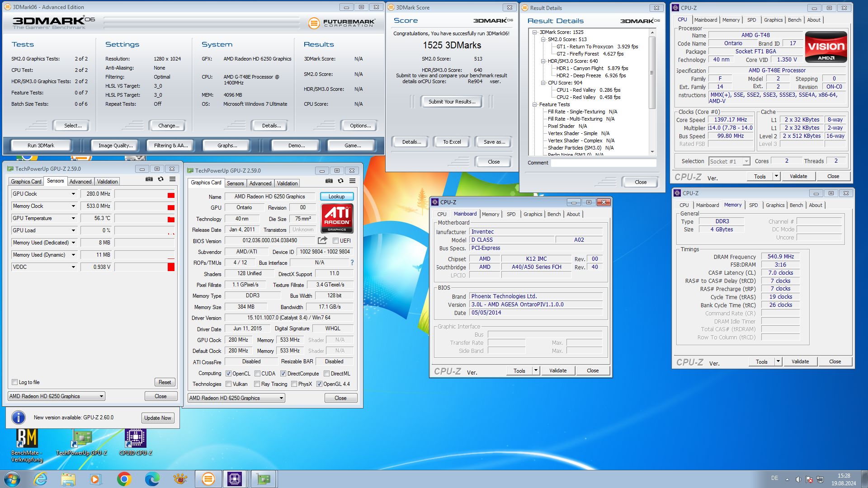
Task: Toggle the Vulkan checkbox
Action: (x=229, y=384)
